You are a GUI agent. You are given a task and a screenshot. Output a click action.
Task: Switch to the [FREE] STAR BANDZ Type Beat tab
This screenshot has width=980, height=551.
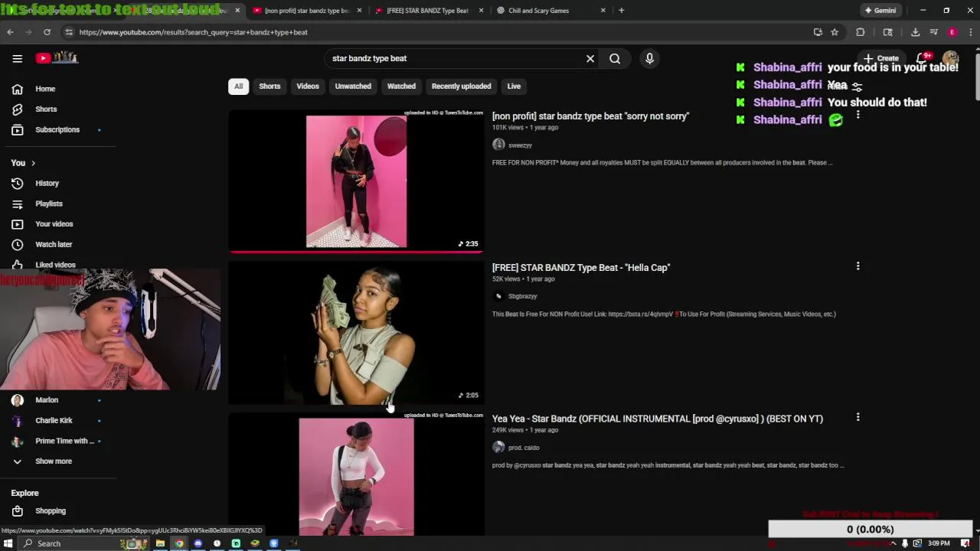tap(427, 11)
